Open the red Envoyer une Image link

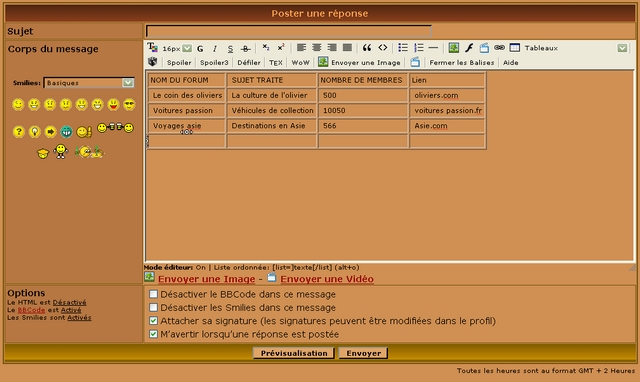[x=206, y=279]
